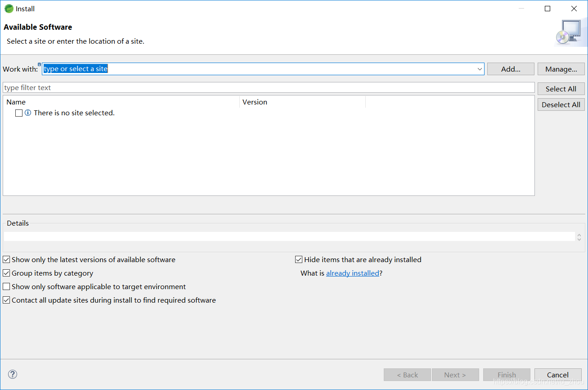Enable 'Show only software applicable to target environment'
Viewport: 588px width, 390px height.
6,287
